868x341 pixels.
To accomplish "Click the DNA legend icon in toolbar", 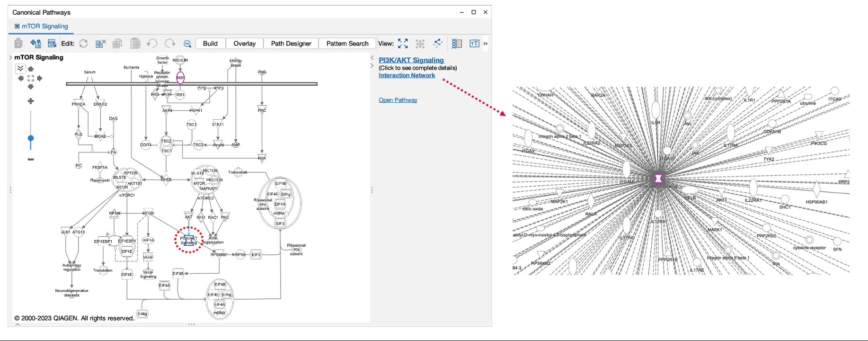I will click(x=457, y=44).
